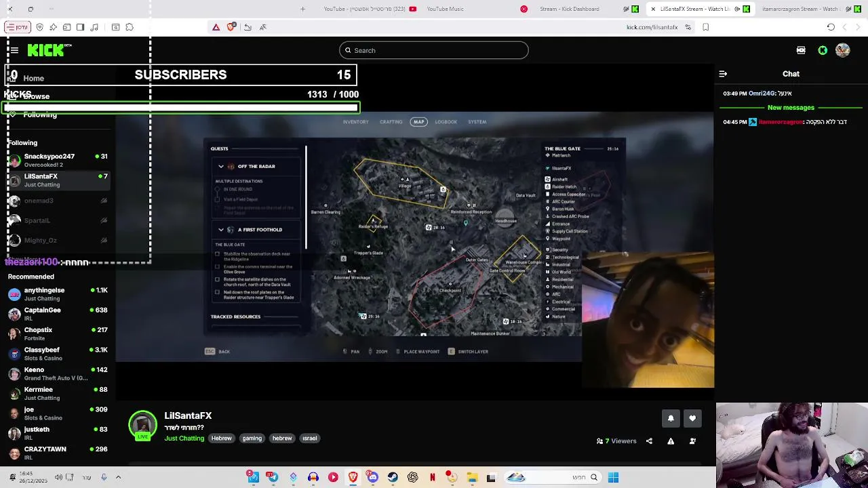Open onemad3 offline followed channel

point(58,201)
